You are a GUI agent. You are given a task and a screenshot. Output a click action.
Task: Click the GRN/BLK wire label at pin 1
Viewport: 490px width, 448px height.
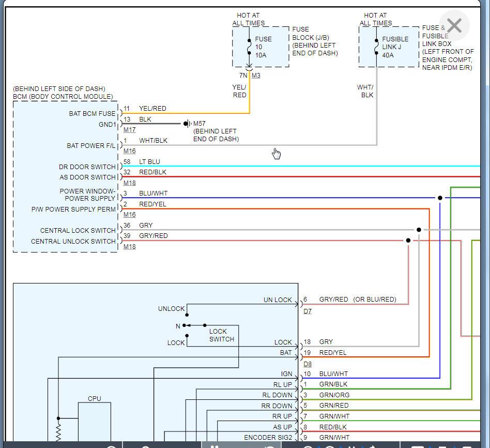coord(333,384)
